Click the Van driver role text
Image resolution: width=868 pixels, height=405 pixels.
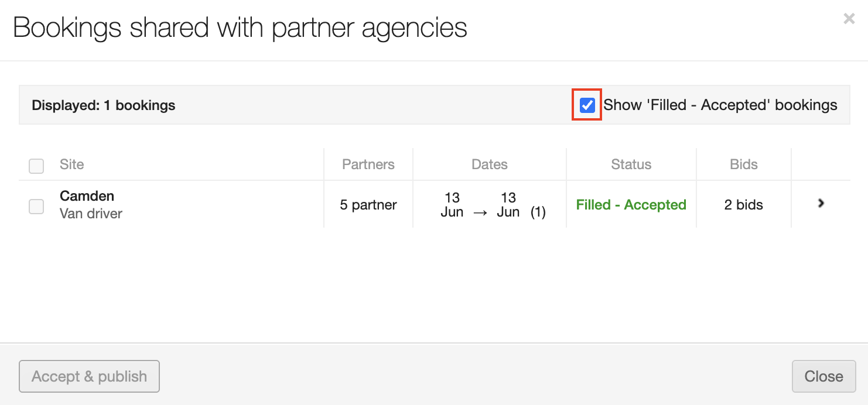coord(91,214)
